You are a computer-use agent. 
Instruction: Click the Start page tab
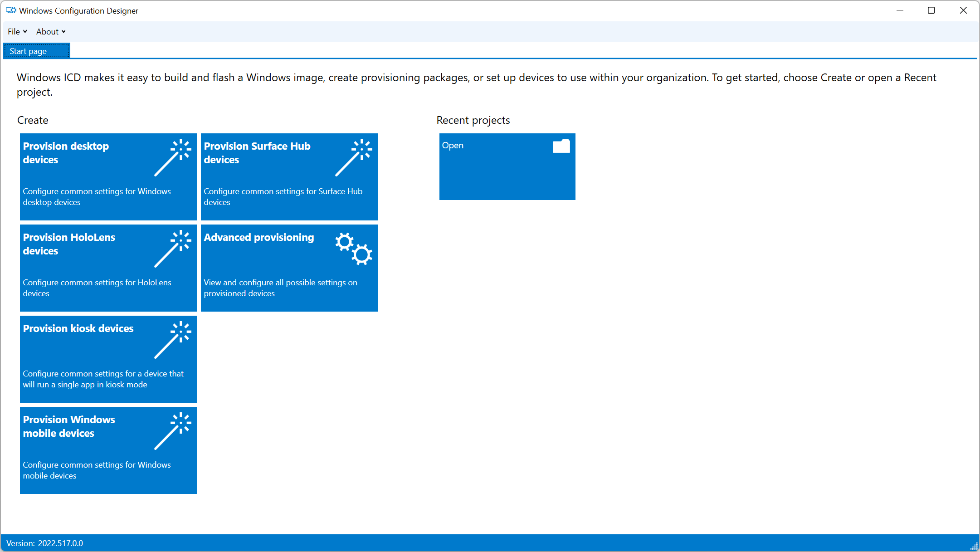[37, 50]
